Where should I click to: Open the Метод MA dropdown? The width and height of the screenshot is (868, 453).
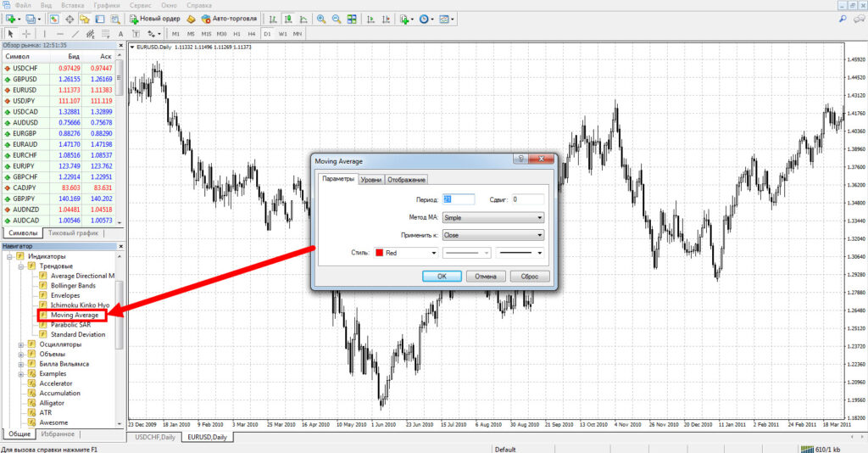pos(492,217)
